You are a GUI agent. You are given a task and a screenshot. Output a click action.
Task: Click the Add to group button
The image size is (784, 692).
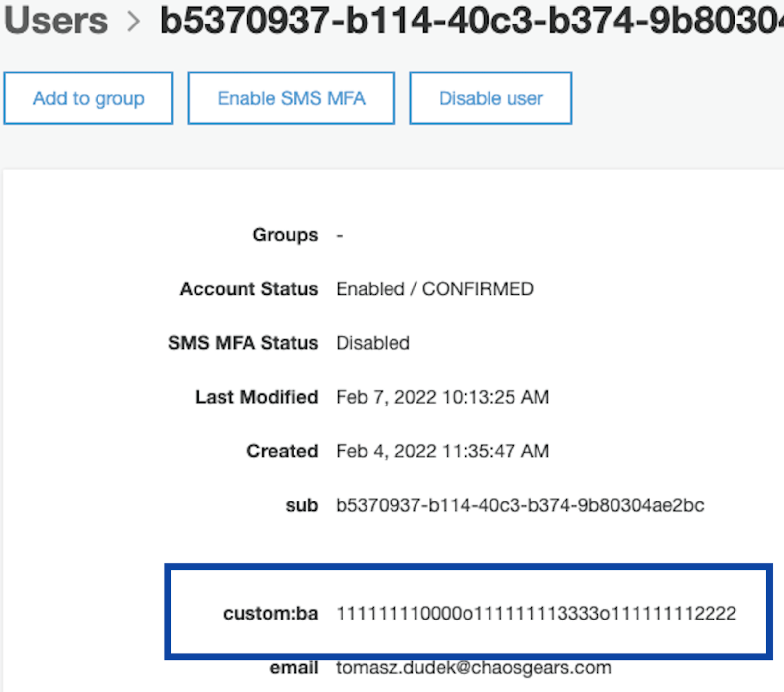(88, 97)
